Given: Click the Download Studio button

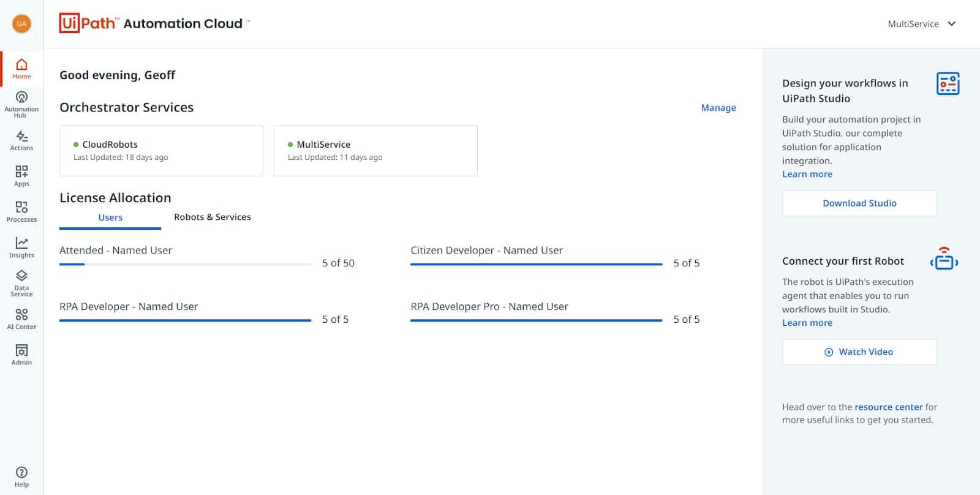Looking at the screenshot, I should click(859, 203).
